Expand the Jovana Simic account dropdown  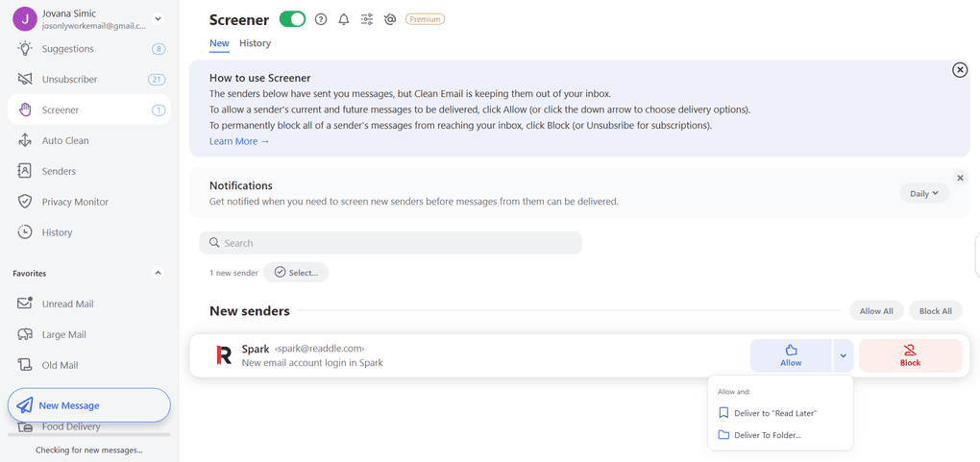click(159, 19)
